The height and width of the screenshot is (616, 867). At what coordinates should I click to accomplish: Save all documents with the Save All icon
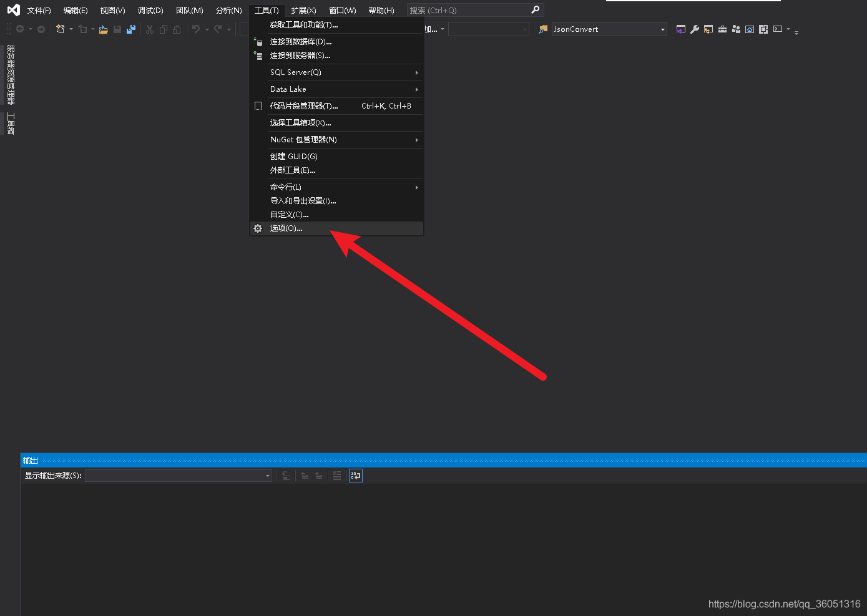tap(132, 29)
